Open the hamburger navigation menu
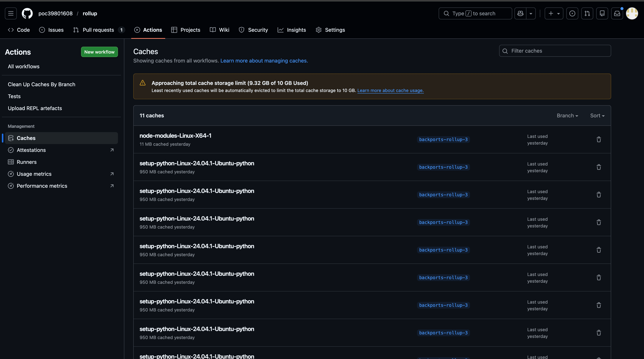644x359 pixels. pyautogui.click(x=11, y=13)
